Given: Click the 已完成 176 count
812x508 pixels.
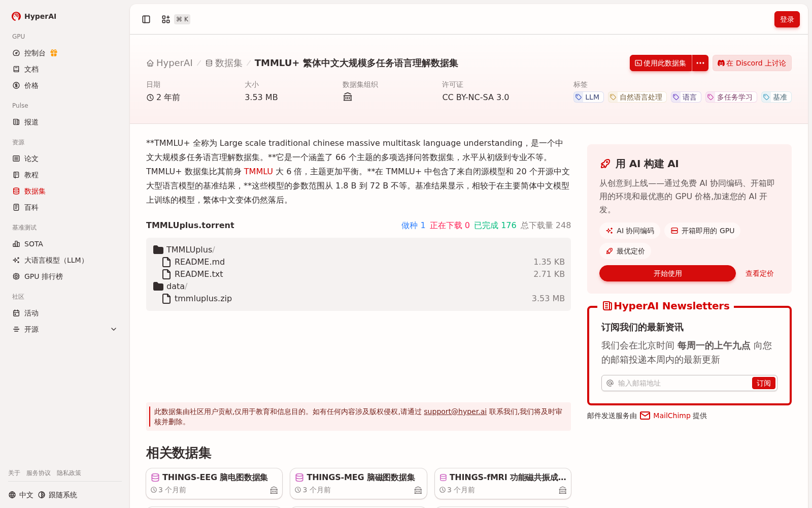Looking at the screenshot, I should click(x=495, y=225).
